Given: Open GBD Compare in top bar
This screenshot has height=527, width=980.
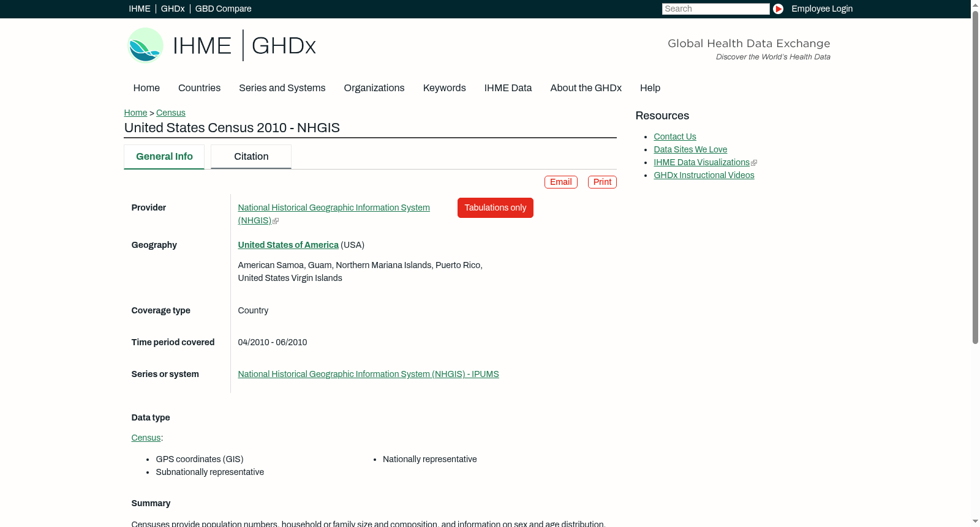Looking at the screenshot, I should tap(224, 9).
